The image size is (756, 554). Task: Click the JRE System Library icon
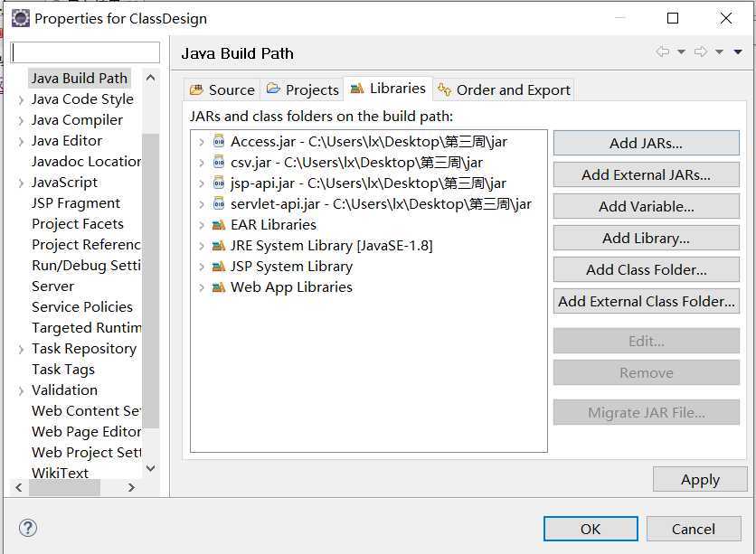coord(219,246)
